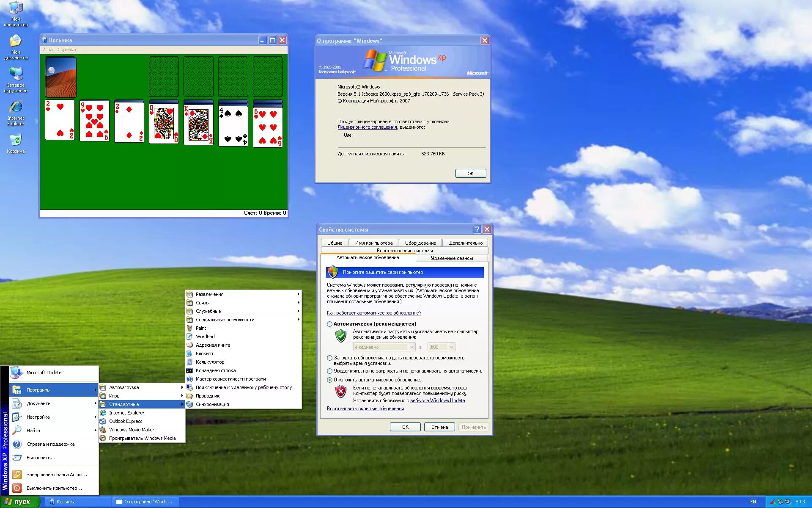
Task: Select the Автоматически (рекомендуется) radio button
Action: pos(329,323)
